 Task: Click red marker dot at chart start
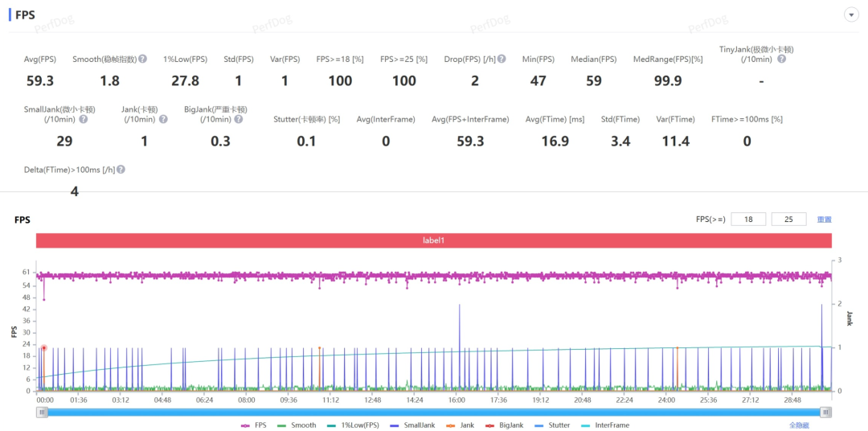44,348
